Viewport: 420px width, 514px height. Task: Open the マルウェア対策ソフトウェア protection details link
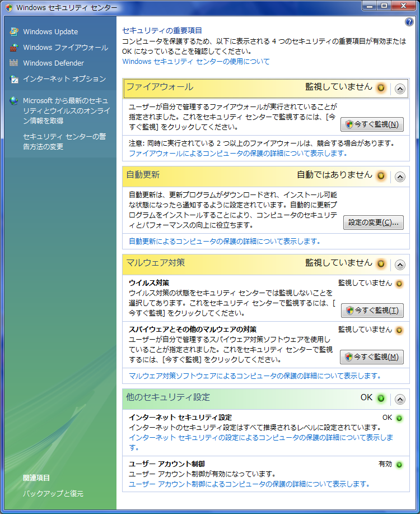click(x=255, y=376)
